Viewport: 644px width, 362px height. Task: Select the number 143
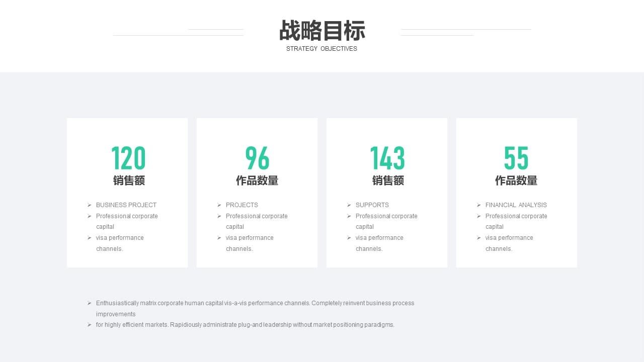(387, 158)
